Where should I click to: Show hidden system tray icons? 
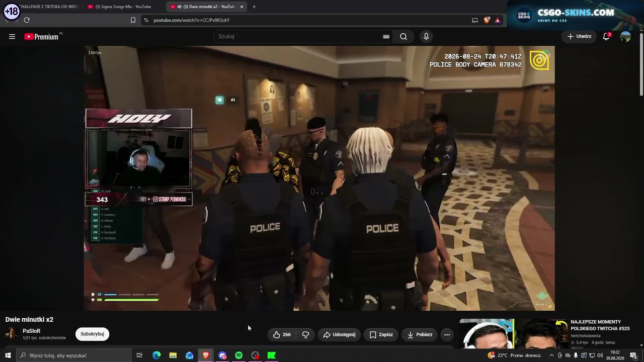(x=551, y=355)
